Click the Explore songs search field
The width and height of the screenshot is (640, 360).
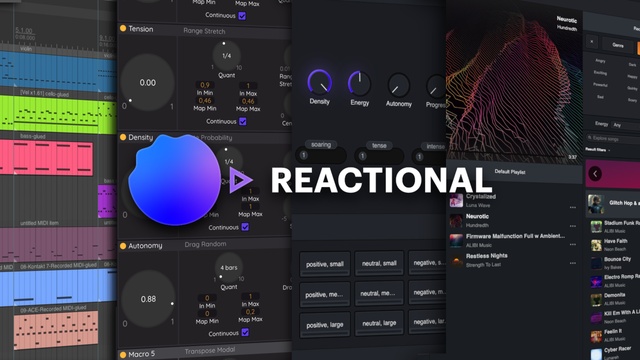point(613,139)
